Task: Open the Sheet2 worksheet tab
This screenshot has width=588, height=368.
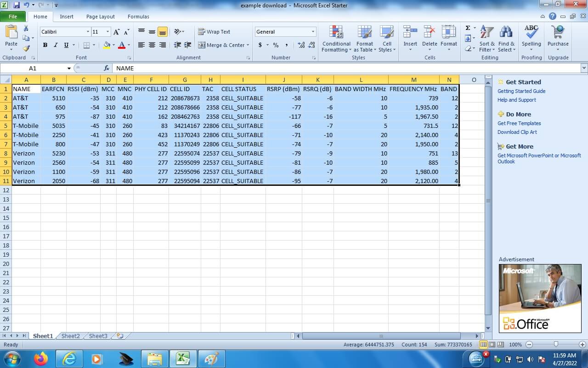Action: [x=70, y=336]
